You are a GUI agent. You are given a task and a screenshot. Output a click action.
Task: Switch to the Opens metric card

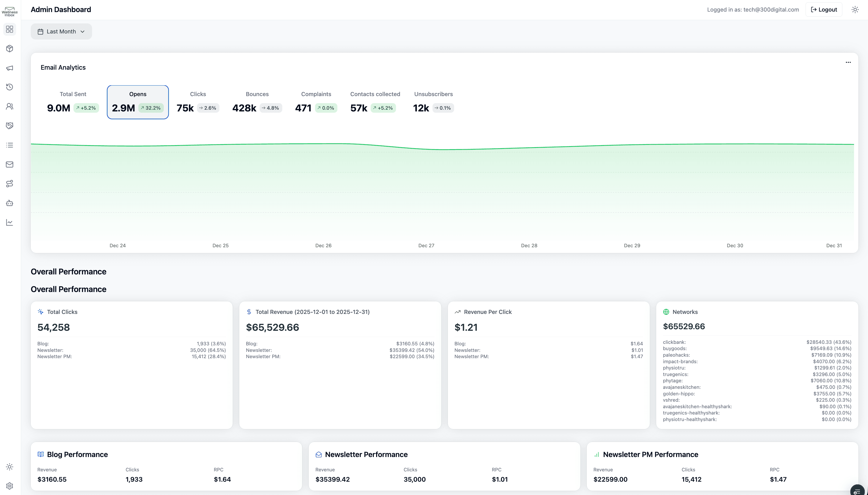(x=137, y=102)
